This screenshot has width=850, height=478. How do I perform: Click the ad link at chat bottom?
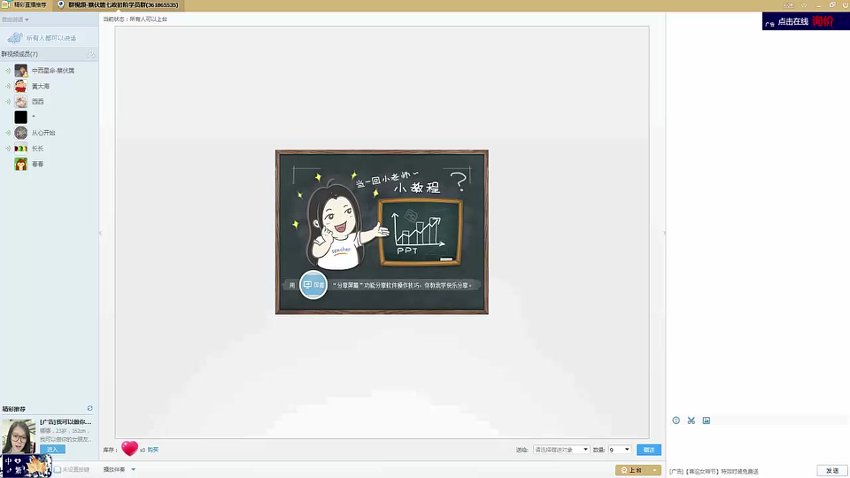714,471
